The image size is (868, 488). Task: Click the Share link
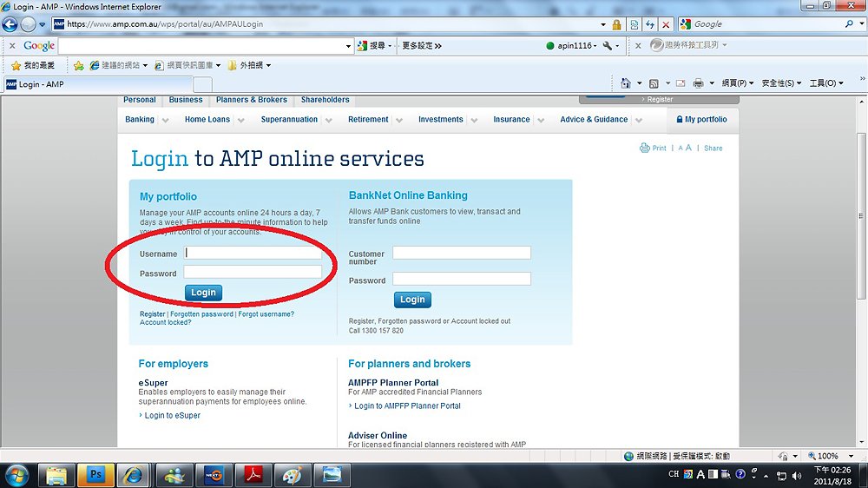[713, 148]
